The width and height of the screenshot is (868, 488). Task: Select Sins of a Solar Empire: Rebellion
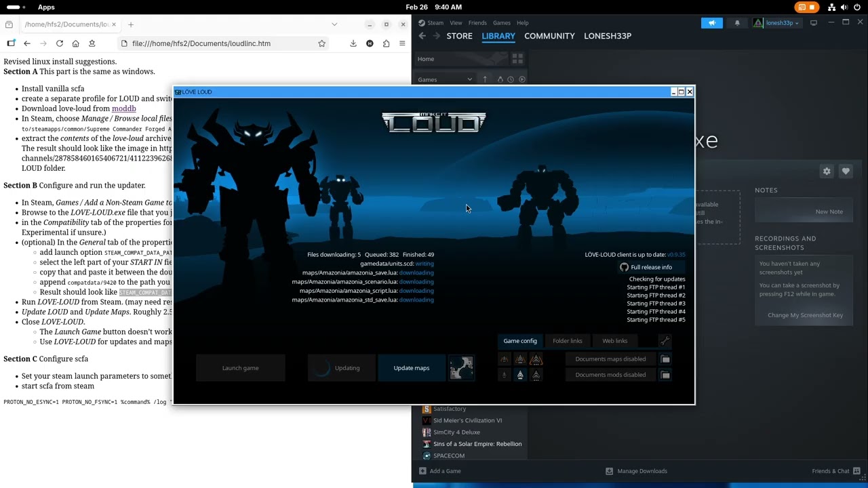point(477,444)
